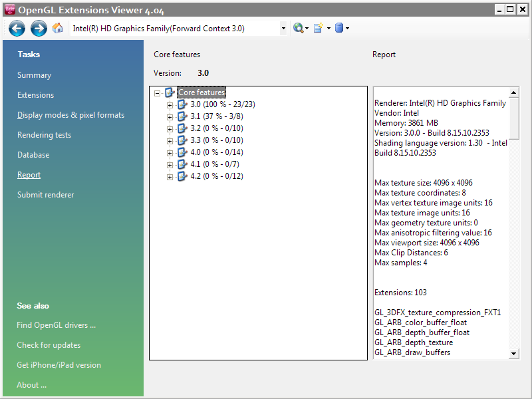Select the 3.0 (100 % - 23/23) row

pyautogui.click(x=223, y=104)
